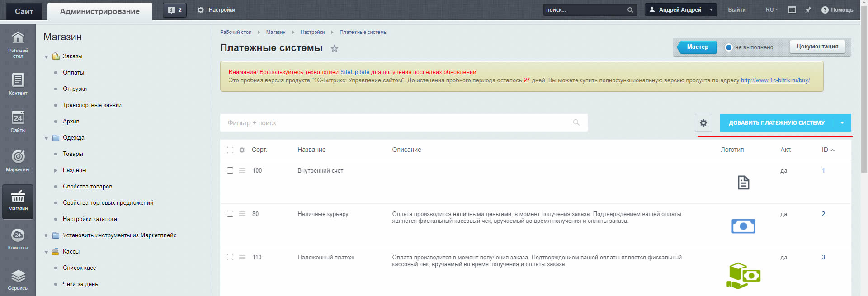
Task: Select checkbox for Наложенный платеж row
Action: [230, 258]
